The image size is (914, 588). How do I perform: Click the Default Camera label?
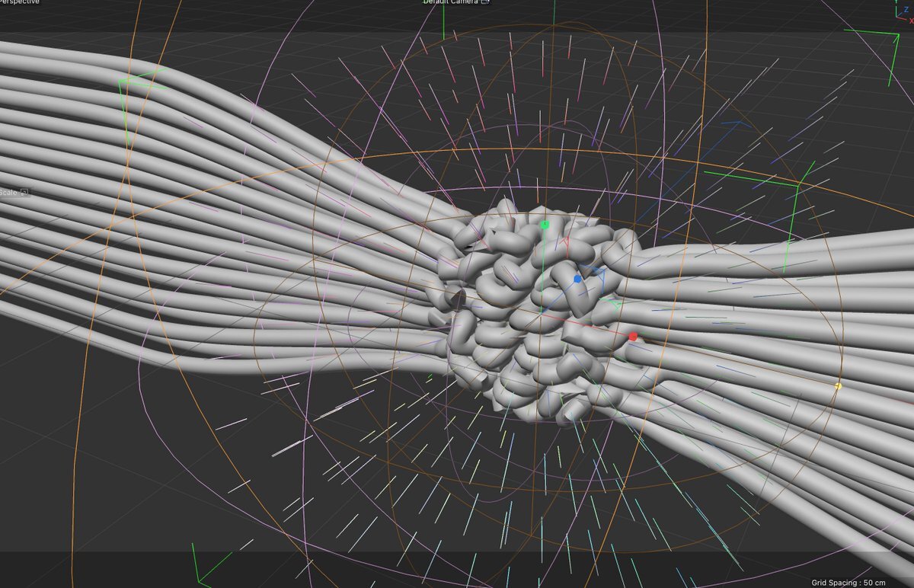pyautogui.click(x=450, y=2)
